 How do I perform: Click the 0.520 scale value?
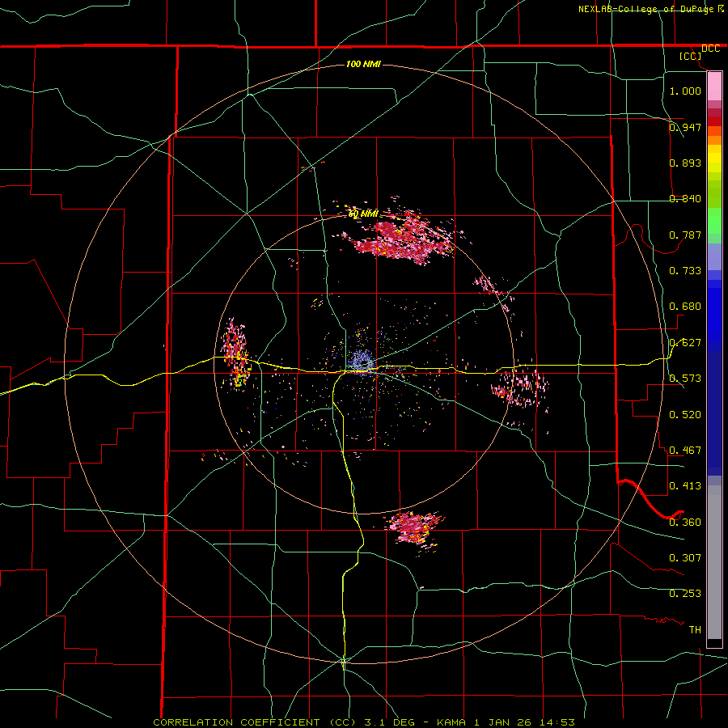point(685,415)
